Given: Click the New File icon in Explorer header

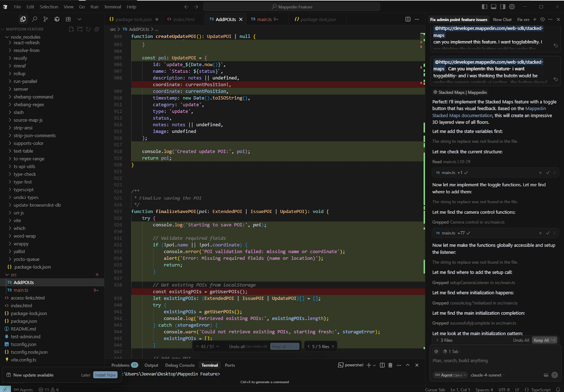Looking at the screenshot, I should 72,29.
